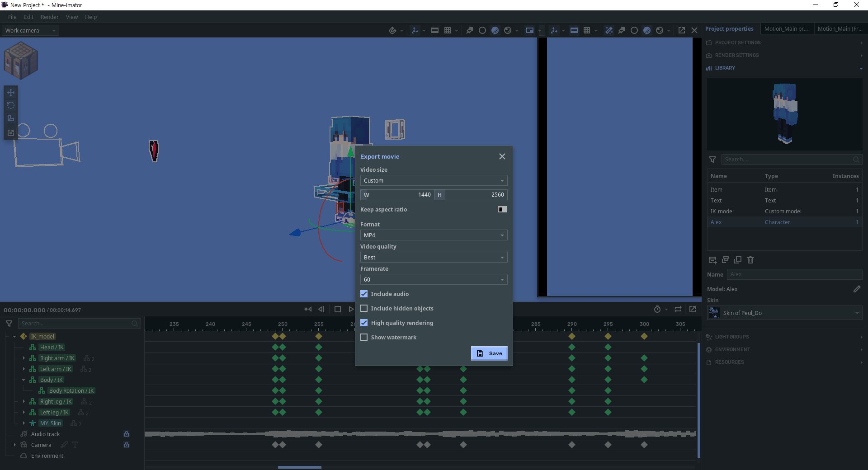
Task: Toggle the secondary view window icon
Action: point(530,30)
